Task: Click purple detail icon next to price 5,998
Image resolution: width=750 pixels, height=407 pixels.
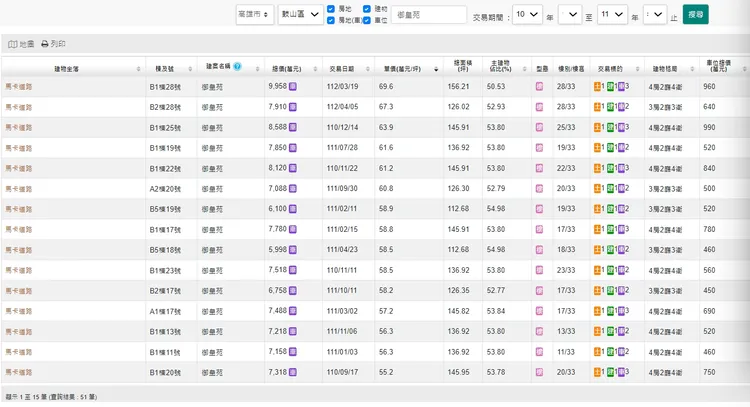Action: pyautogui.click(x=293, y=250)
